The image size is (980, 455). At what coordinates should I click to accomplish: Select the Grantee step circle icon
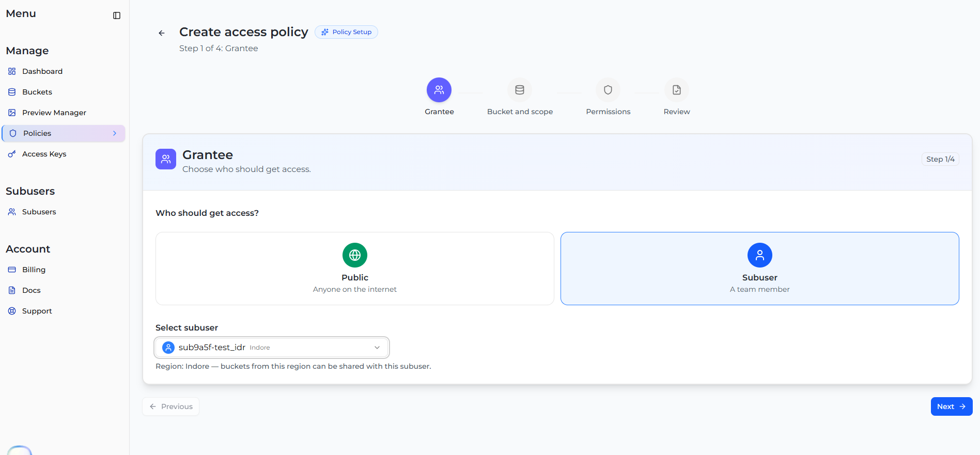point(439,90)
